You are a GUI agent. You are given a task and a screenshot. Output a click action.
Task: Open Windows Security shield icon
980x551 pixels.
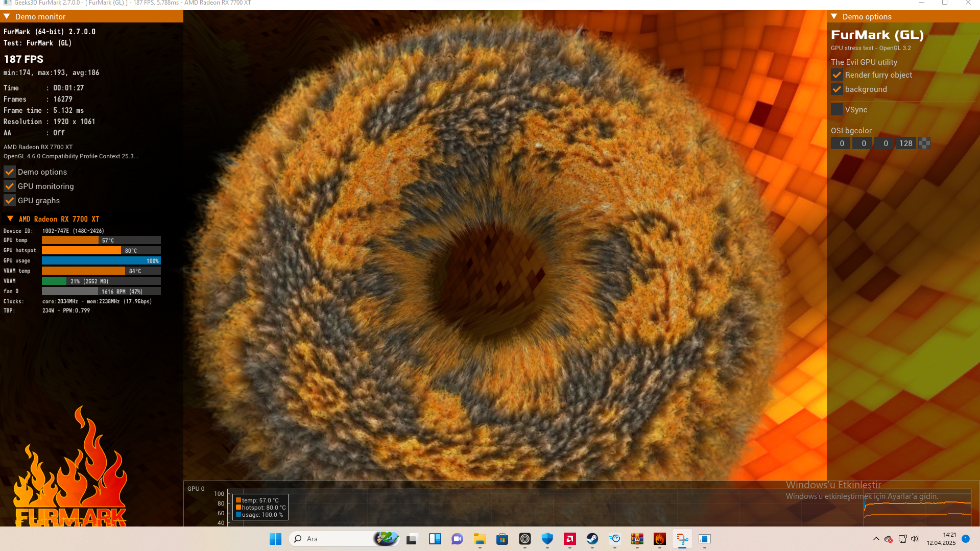[547, 539]
